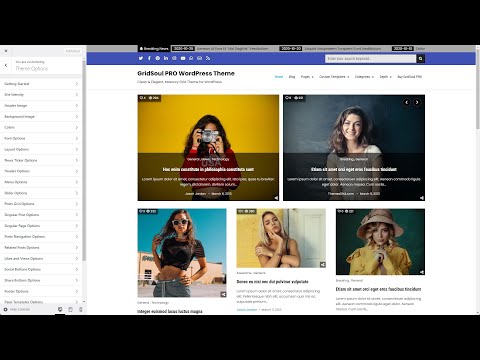This screenshot has height=360, width=480.
Task: Click the search keyword input field
Action: pos(370,59)
